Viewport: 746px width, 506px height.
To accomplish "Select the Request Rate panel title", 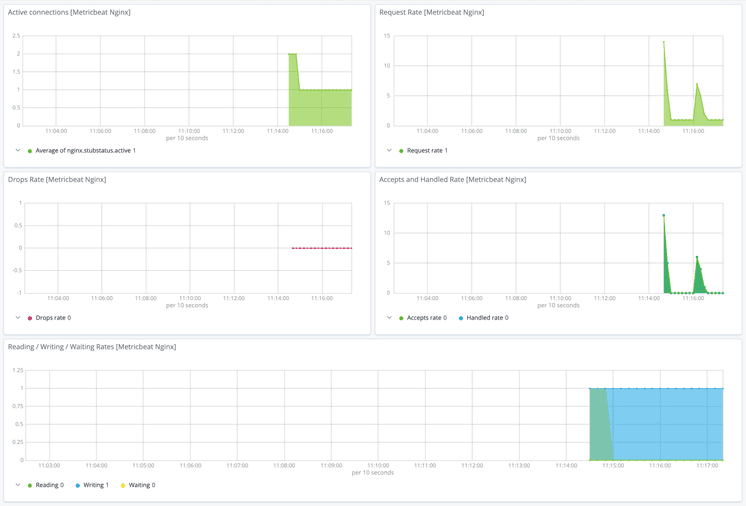I will click(431, 12).
